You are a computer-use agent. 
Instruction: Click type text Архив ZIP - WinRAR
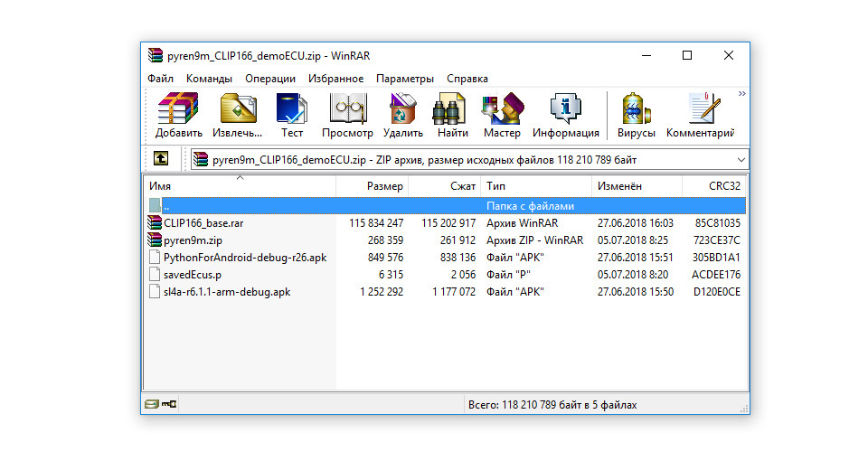(x=534, y=240)
